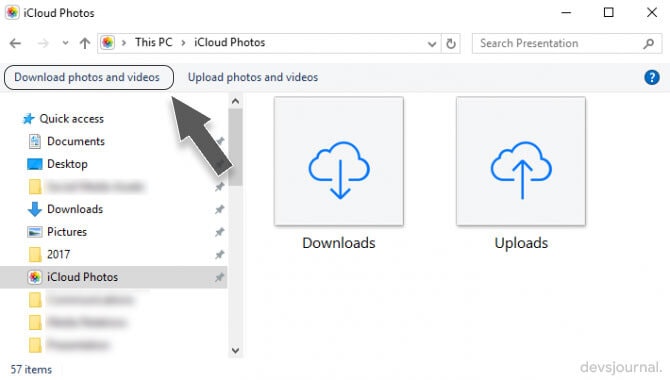Click the iCloud Photos sidebar icon
This screenshot has height=380, width=670.
point(35,277)
